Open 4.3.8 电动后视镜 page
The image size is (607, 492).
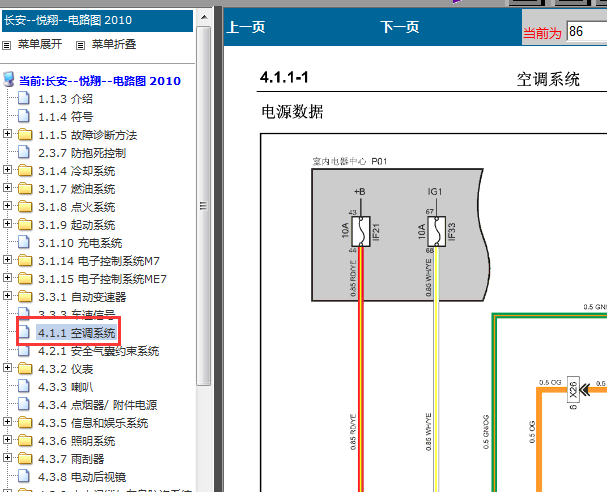pyautogui.click(x=82, y=477)
